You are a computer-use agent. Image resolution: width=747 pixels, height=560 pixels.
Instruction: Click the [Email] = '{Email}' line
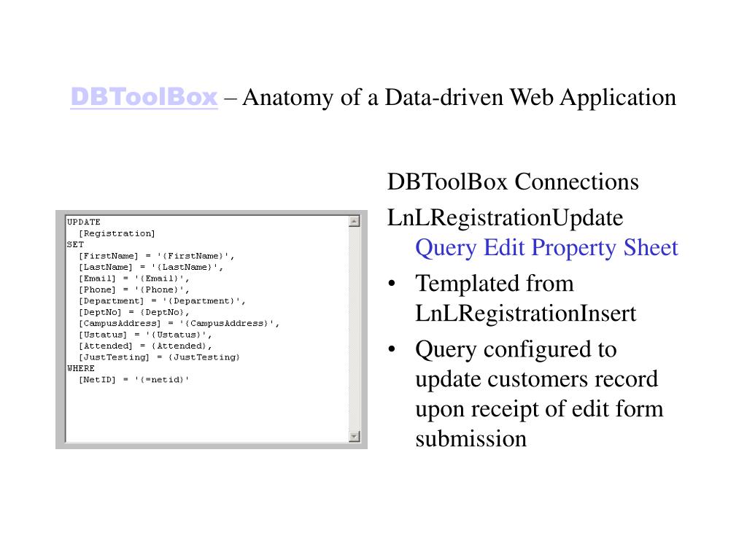[134, 279]
